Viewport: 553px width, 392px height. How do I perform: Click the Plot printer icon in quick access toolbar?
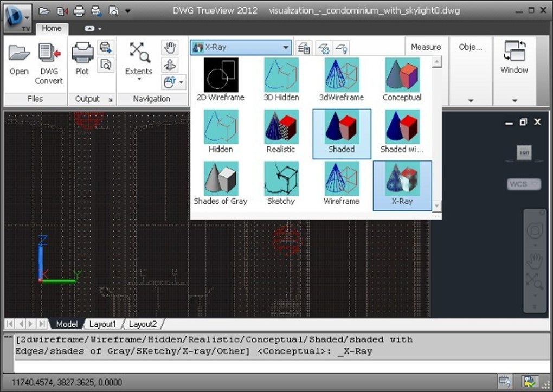coord(79,11)
